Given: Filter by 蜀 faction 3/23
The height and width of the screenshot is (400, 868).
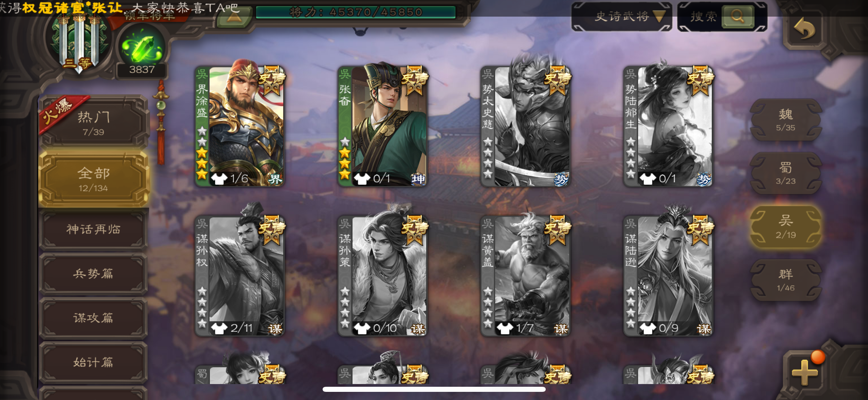Looking at the screenshot, I should [786, 173].
